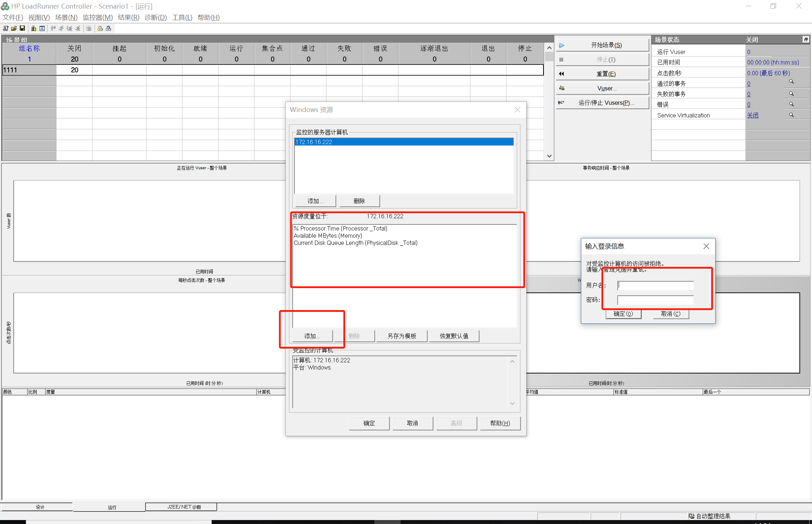Create a new scenario using the toolbar icon
The image size is (812, 524).
[x=5, y=28]
